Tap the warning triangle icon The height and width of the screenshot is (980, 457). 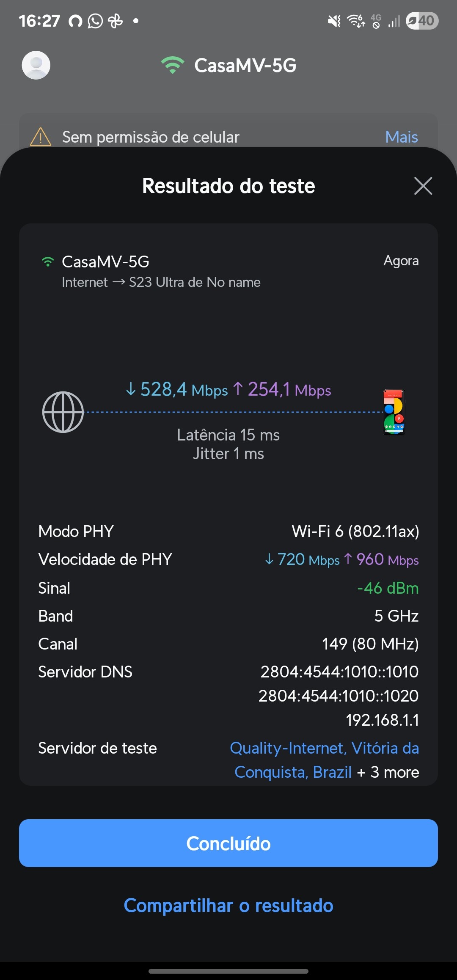(x=41, y=137)
